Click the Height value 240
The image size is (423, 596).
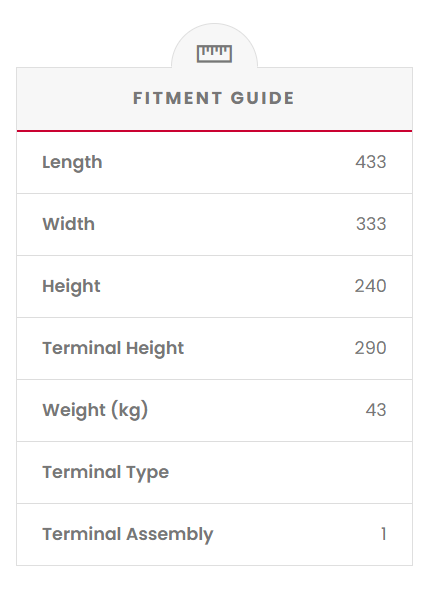coord(371,286)
